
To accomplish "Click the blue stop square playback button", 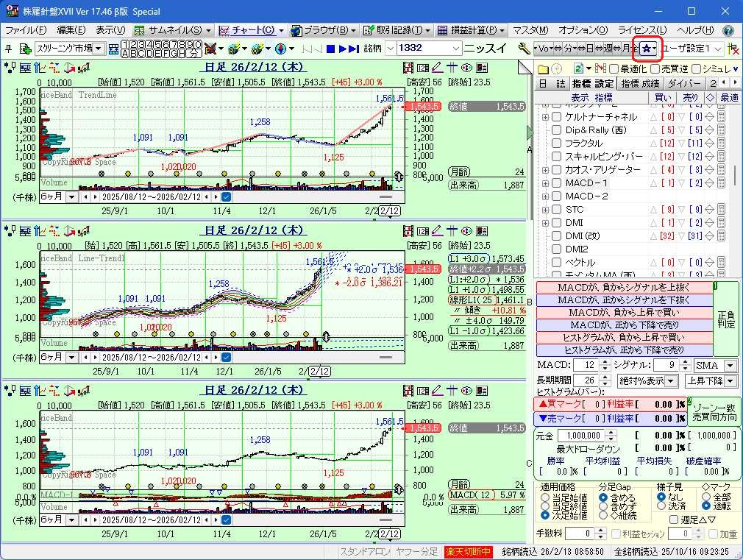I will [x=331, y=49].
